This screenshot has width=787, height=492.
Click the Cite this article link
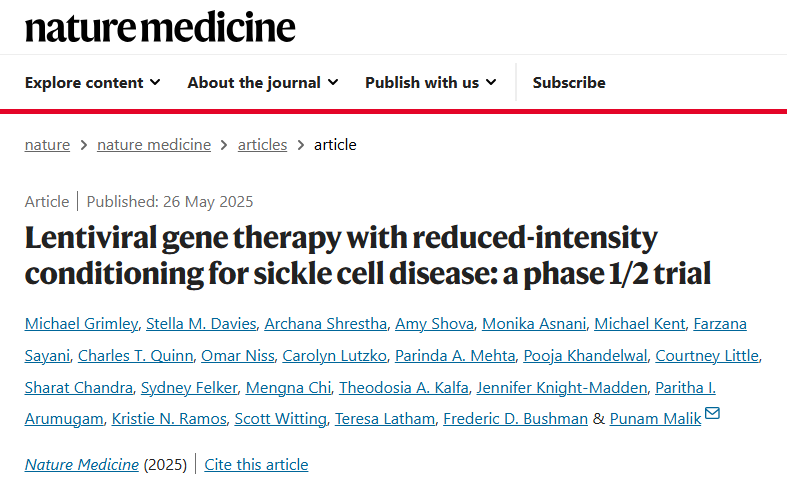pyautogui.click(x=256, y=464)
